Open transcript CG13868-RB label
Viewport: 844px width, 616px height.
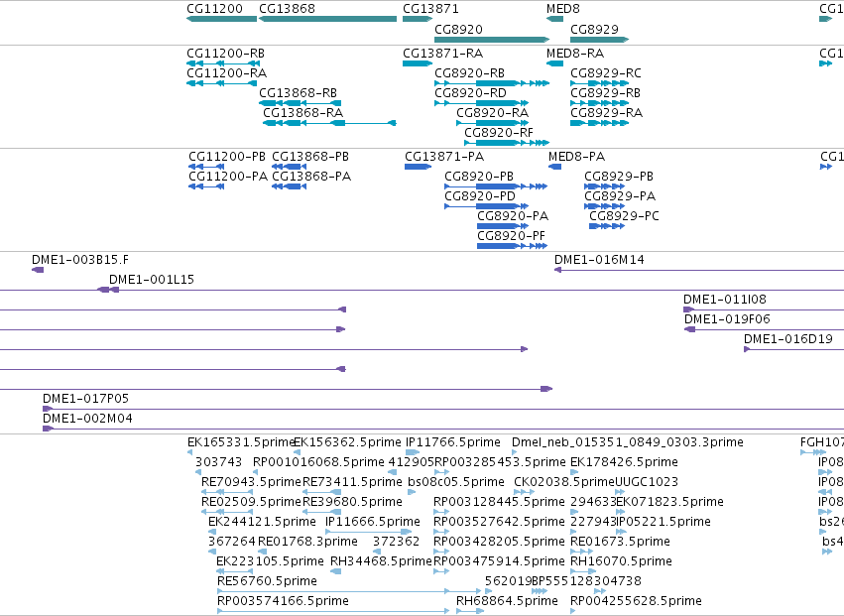(299, 93)
